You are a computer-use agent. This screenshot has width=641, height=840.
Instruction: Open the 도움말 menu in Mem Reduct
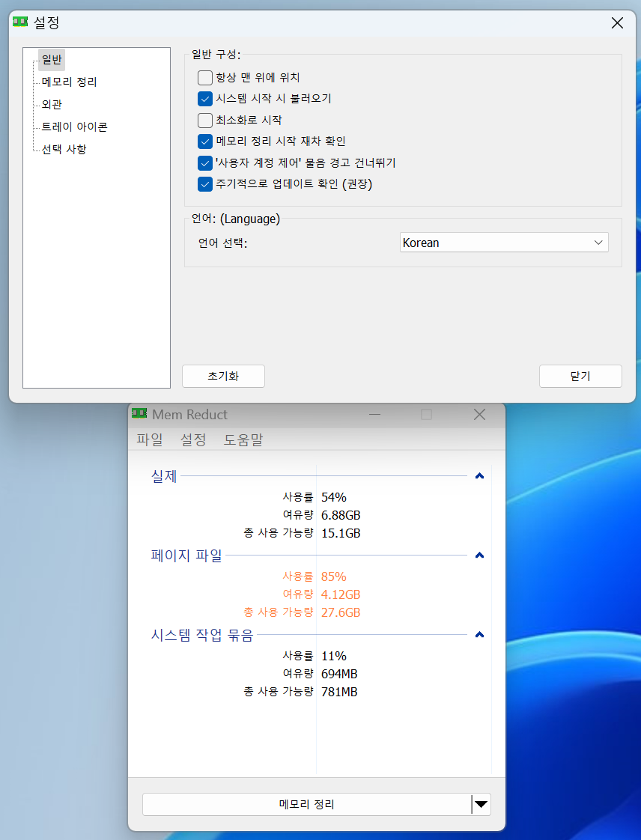click(243, 439)
